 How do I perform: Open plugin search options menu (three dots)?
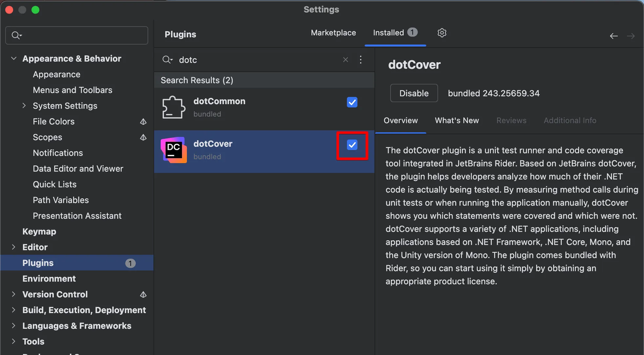(x=361, y=60)
